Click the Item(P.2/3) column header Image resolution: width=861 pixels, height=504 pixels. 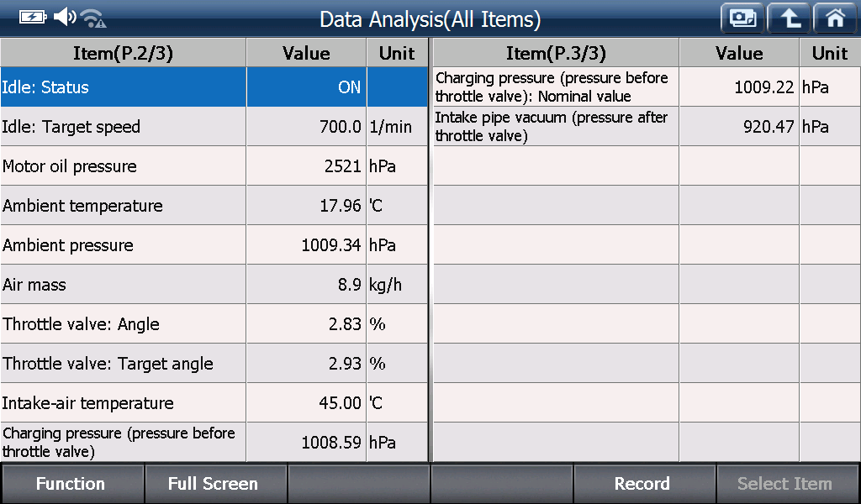click(123, 53)
